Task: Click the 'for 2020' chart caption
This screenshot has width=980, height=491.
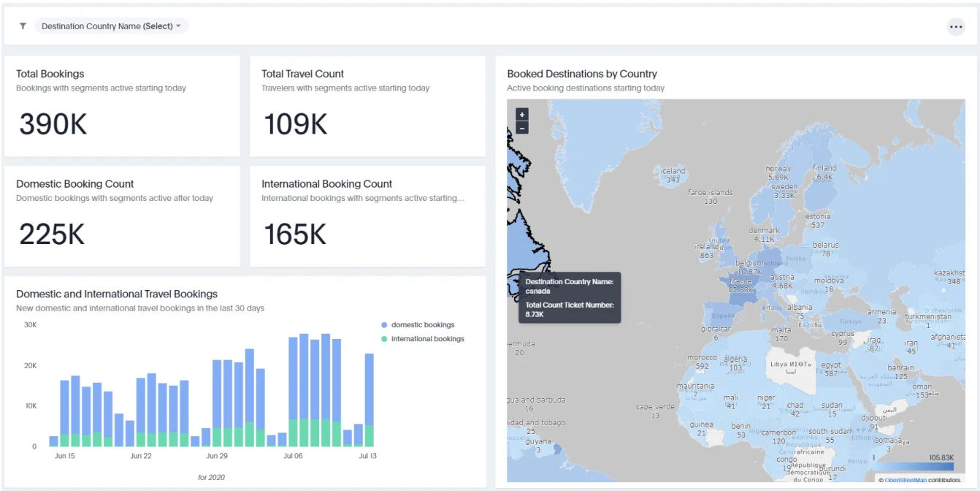Action: (x=211, y=477)
